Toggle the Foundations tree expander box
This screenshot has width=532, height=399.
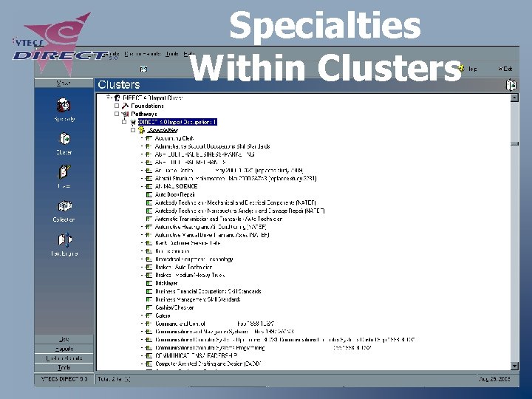(117, 106)
